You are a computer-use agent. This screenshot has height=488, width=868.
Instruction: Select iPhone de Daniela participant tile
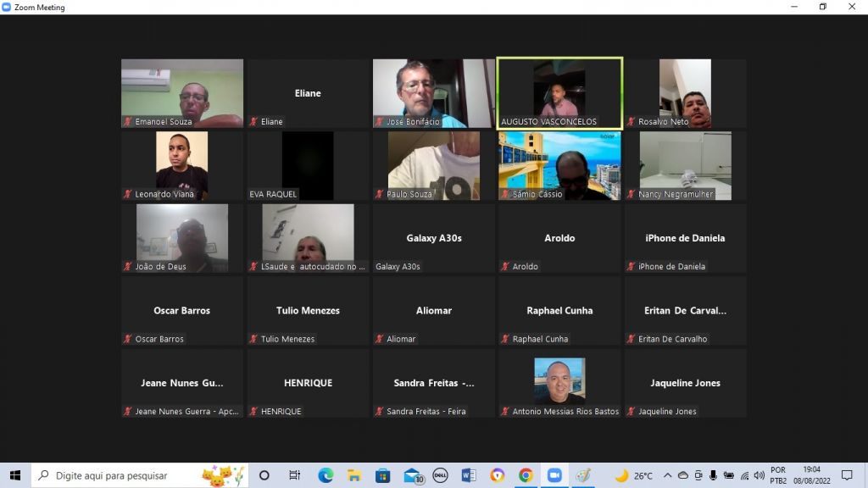pyautogui.click(x=685, y=238)
